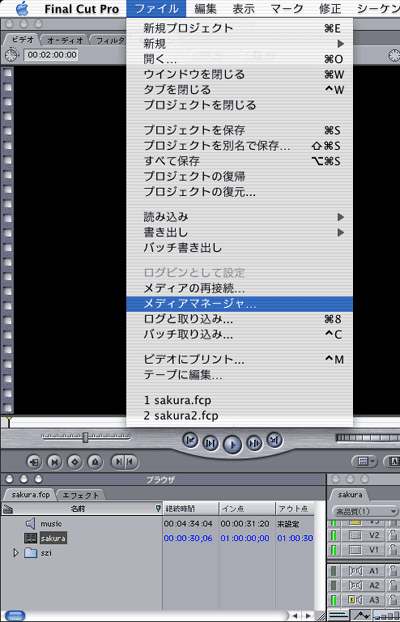
Task: Open the マーク menu in menu bar
Action: (x=287, y=8)
